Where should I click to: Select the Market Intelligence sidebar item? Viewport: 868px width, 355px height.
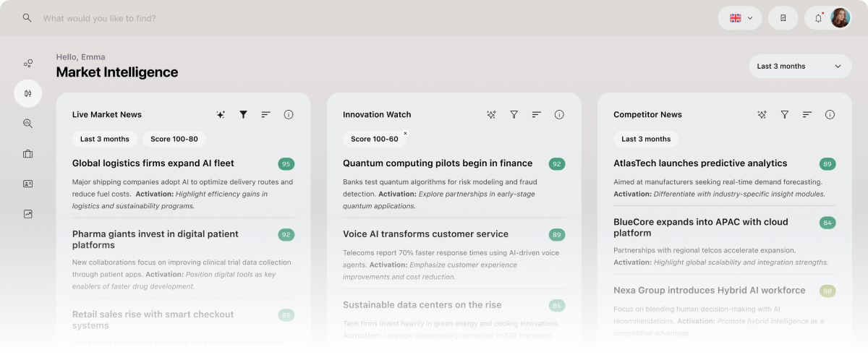pos(27,93)
